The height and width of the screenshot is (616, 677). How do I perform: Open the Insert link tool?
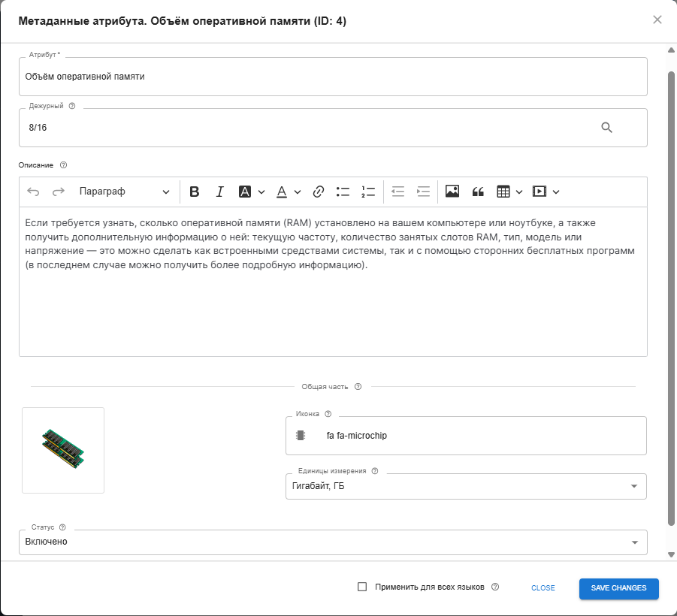coord(317,192)
